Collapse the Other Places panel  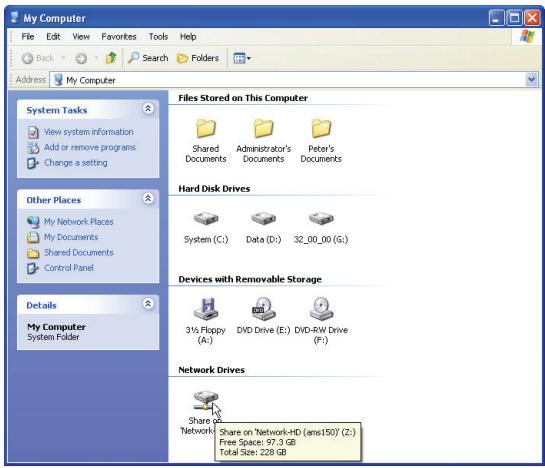click(x=148, y=199)
